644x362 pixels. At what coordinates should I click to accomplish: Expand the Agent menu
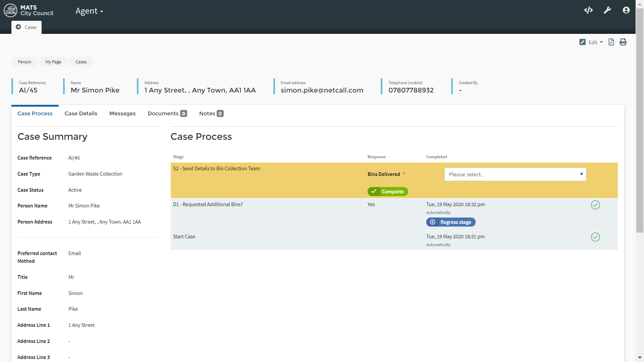pyautogui.click(x=89, y=11)
